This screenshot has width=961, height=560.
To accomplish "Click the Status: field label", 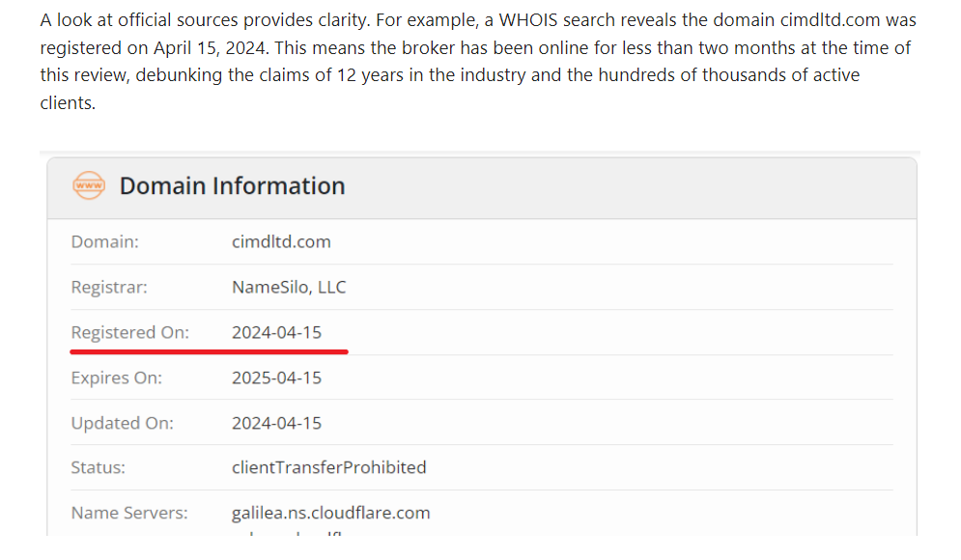I will pos(99,467).
